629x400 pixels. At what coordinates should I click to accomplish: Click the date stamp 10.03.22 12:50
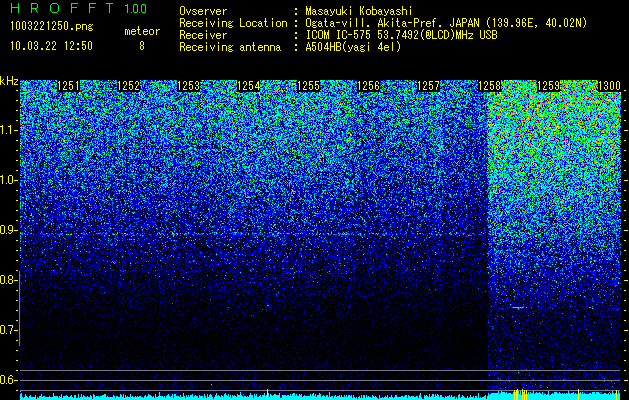(51, 46)
